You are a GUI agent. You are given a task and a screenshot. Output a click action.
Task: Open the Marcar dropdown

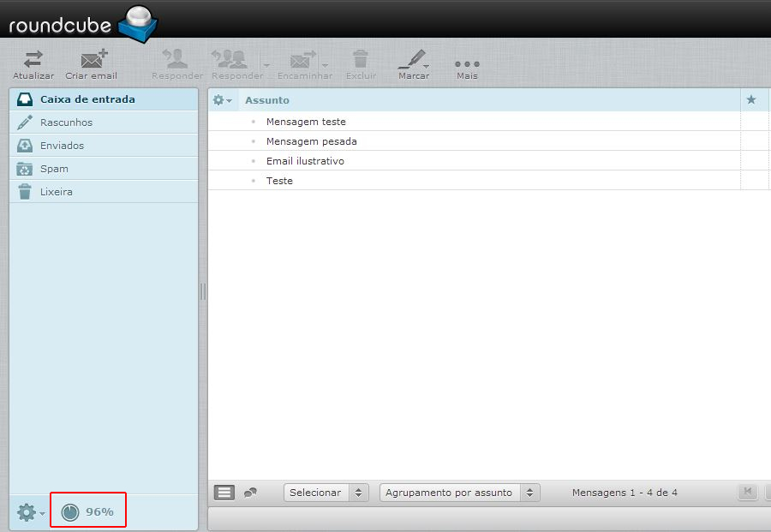point(414,63)
